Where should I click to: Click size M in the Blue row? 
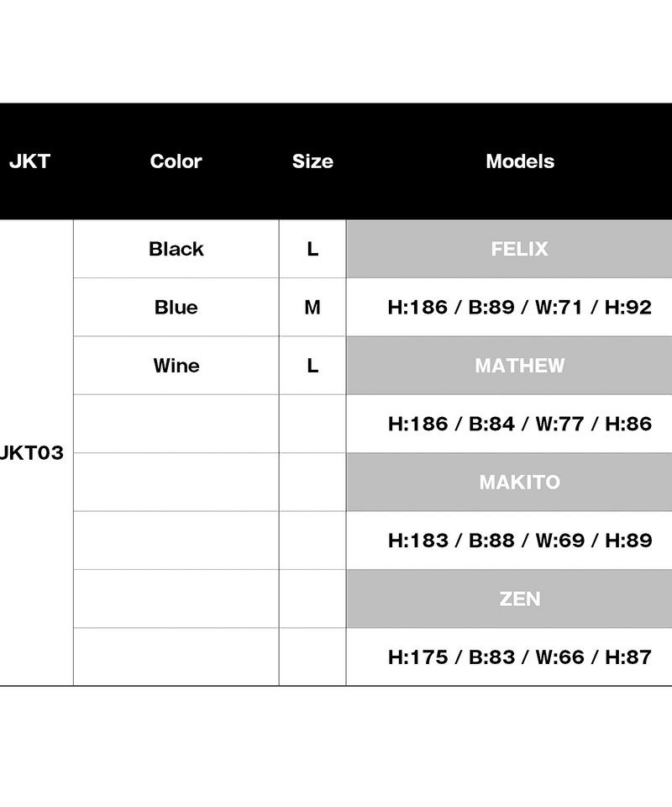[312, 308]
